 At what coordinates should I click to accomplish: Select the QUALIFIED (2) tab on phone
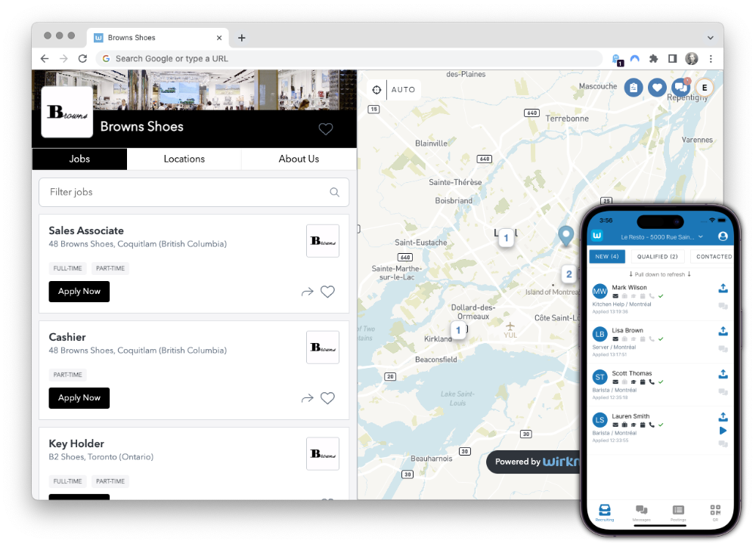(657, 257)
